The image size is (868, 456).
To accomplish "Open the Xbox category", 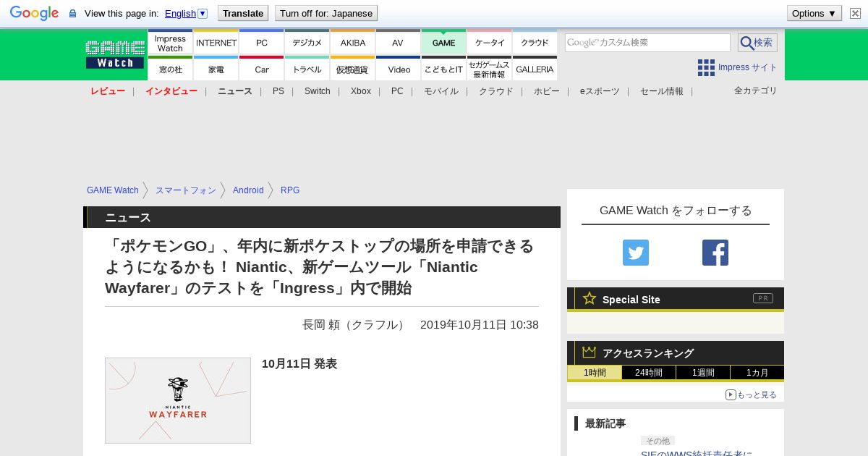I will (361, 91).
